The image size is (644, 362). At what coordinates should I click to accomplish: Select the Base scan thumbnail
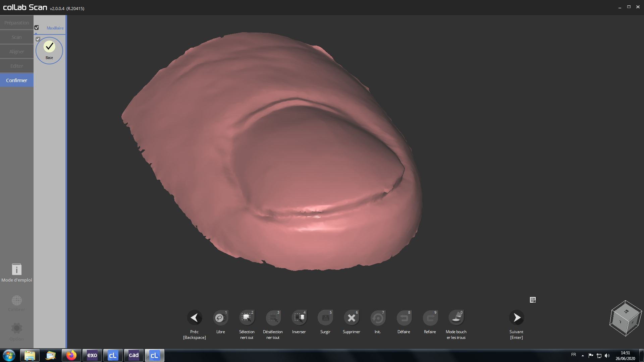[x=49, y=50]
